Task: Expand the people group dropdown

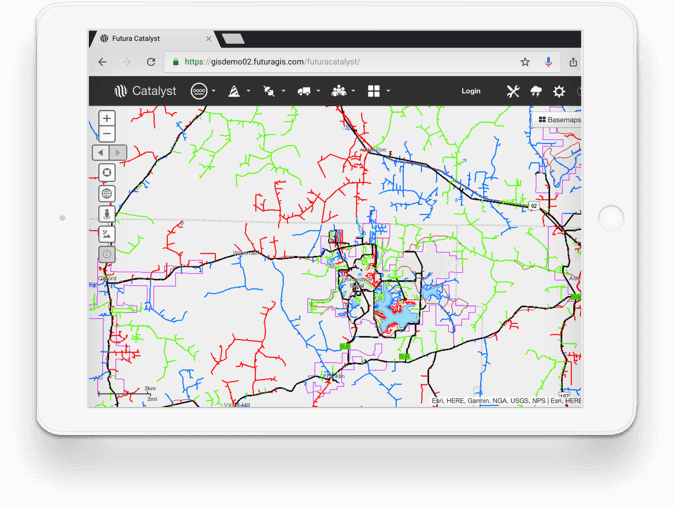Action: [x=343, y=91]
